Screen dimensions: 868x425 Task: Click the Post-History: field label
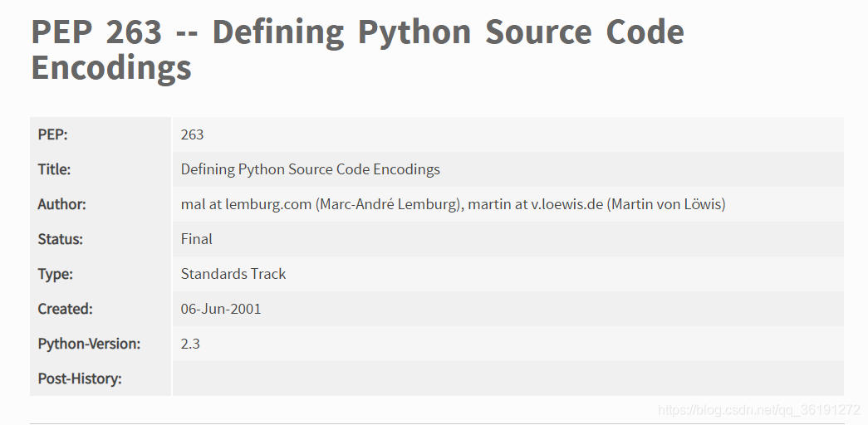tap(80, 379)
